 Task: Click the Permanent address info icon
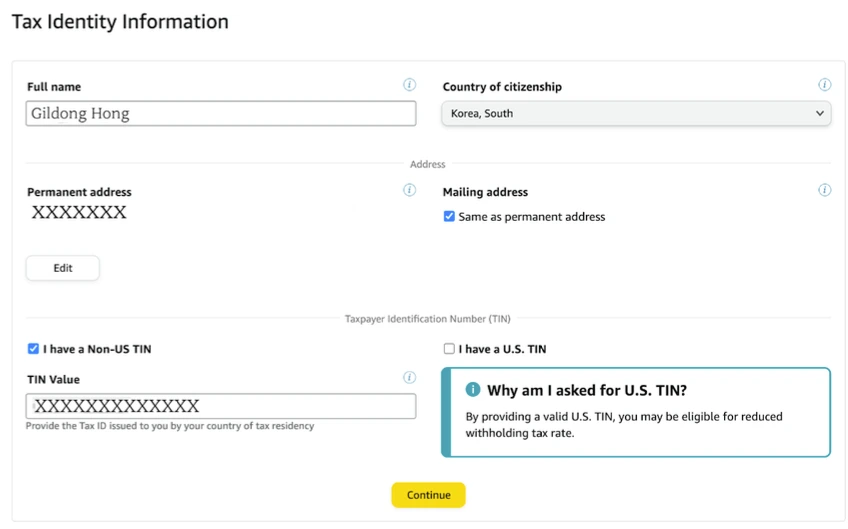(409, 190)
